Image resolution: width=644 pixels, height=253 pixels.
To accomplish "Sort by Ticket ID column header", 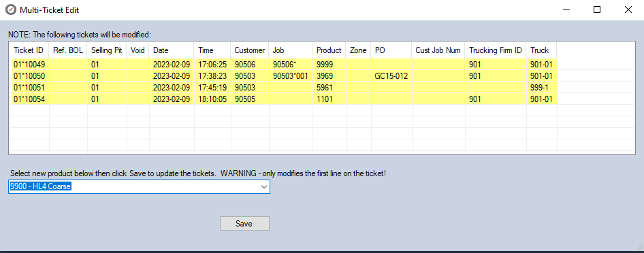I will coord(29,50).
